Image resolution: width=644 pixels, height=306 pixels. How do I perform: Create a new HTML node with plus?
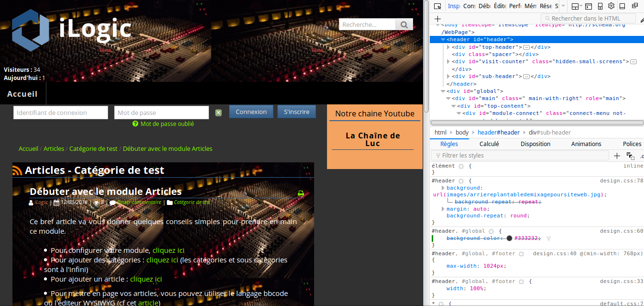[437, 19]
